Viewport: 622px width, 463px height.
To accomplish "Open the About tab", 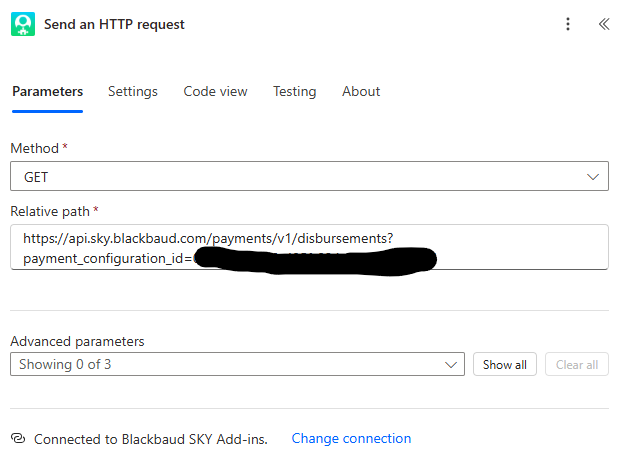I will click(x=361, y=92).
